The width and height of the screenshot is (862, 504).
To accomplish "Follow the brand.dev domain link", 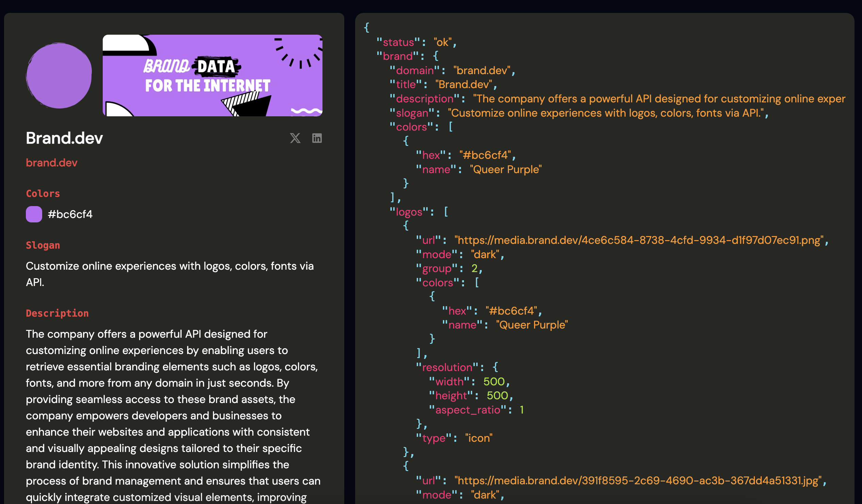I will coord(52,163).
